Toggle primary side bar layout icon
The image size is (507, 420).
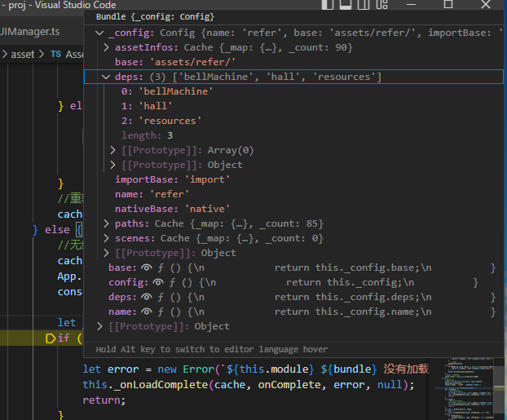[328, 5]
